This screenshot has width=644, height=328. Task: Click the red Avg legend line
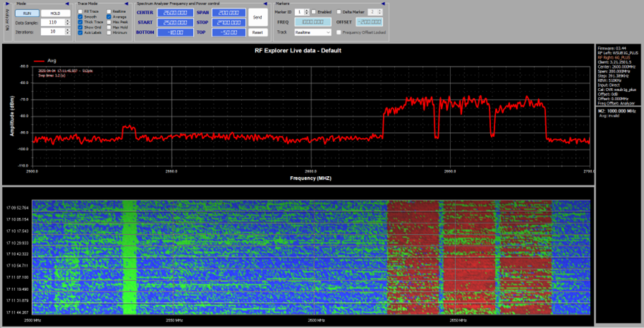pos(39,61)
